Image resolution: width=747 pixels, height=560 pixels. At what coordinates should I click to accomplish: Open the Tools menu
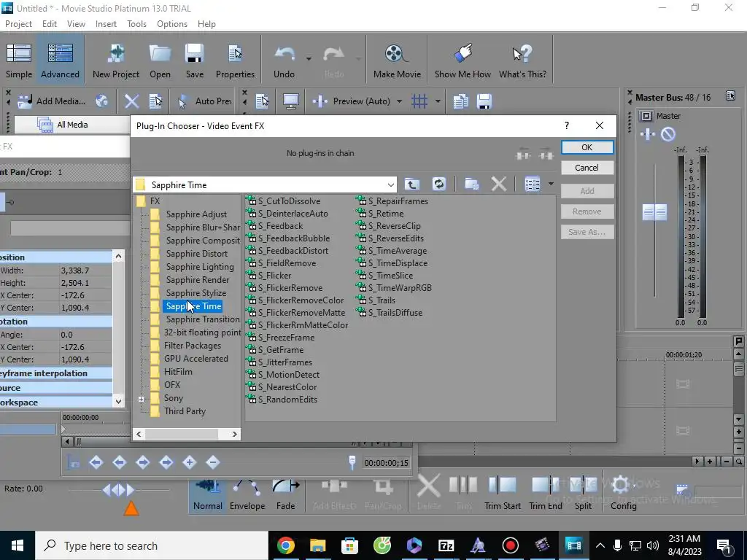click(x=136, y=24)
